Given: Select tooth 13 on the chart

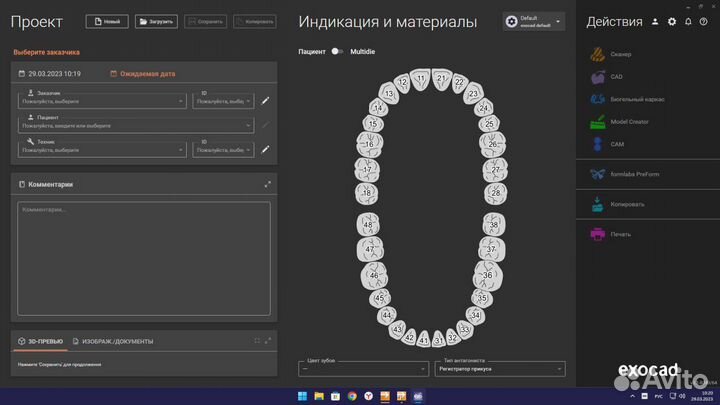Looking at the screenshot, I should 389,94.
